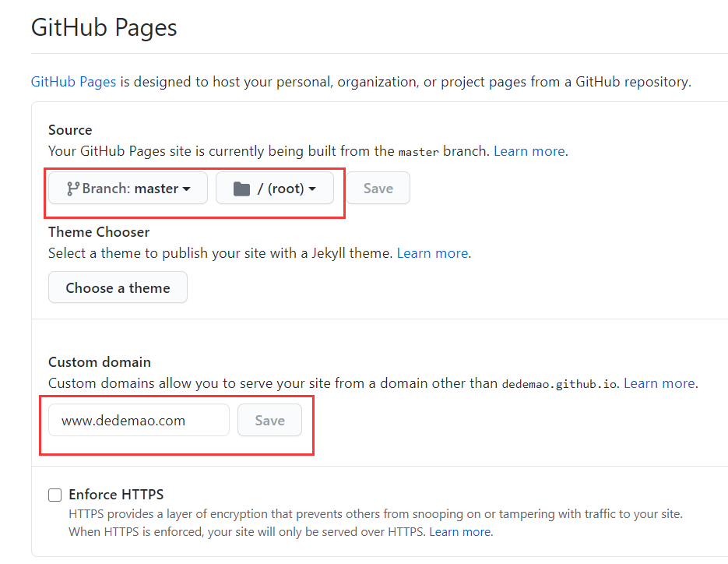
Task: Open Learn more link about HTTPS
Action: coord(460,531)
